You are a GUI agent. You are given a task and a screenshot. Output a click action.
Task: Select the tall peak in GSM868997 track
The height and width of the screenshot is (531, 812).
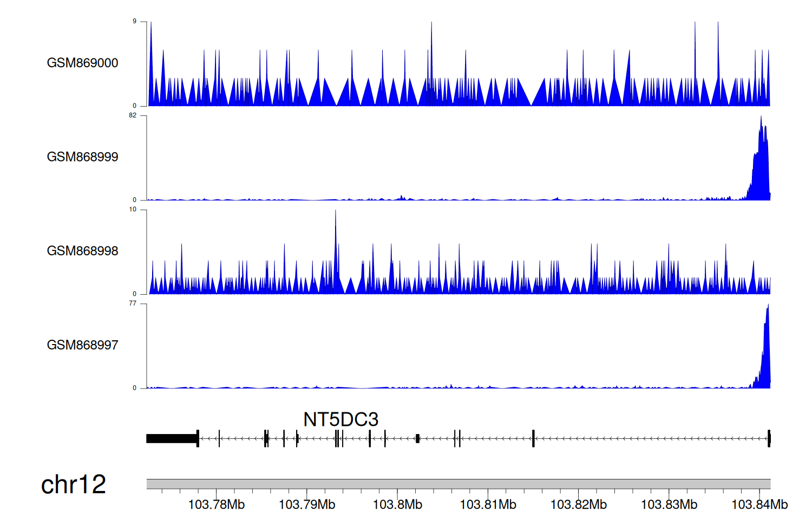pyautogui.click(x=767, y=352)
